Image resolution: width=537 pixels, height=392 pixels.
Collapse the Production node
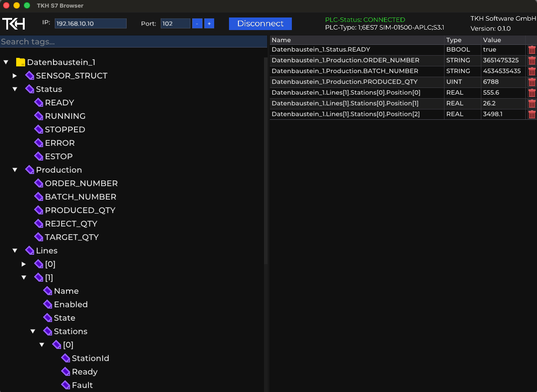15,170
